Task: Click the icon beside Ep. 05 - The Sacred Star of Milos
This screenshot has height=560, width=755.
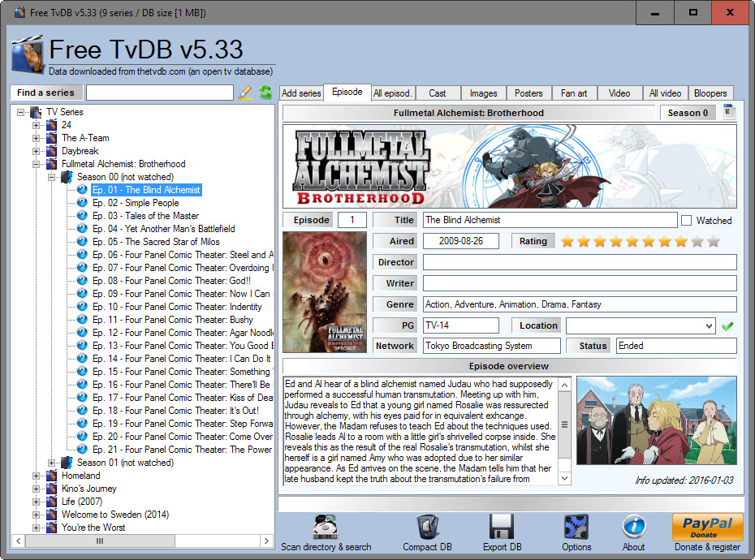Action: point(82,242)
